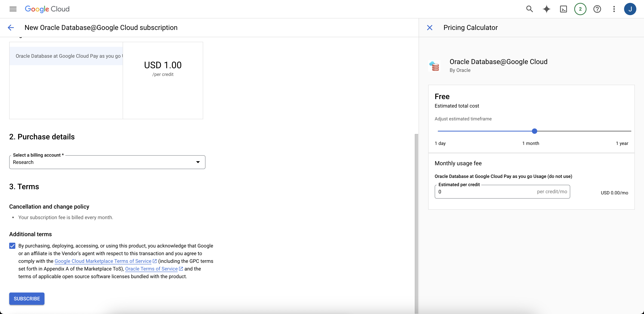Open the Cloud Shell terminal
The width and height of the screenshot is (644, 314).
point(563,9)
